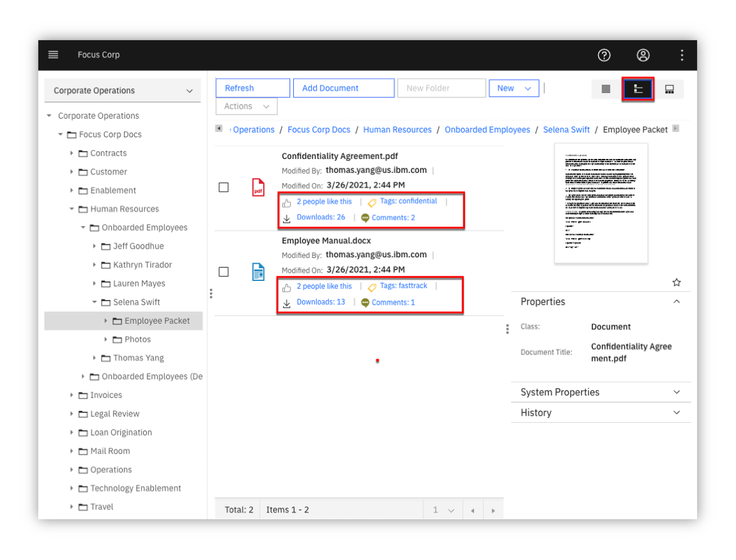Open the Onboarded Employees breadcrumb link

point(487,130)
